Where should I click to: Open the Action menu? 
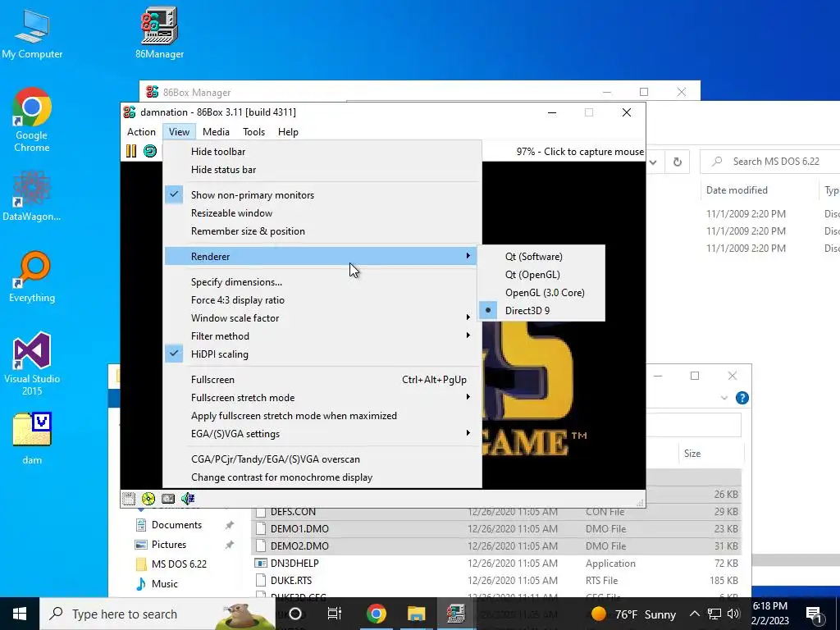tap(141, 132)
